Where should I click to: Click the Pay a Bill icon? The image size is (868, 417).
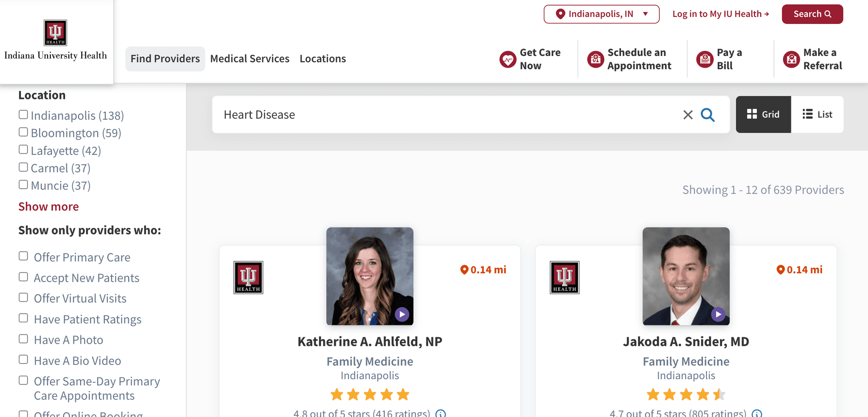(x=705, y=59)
